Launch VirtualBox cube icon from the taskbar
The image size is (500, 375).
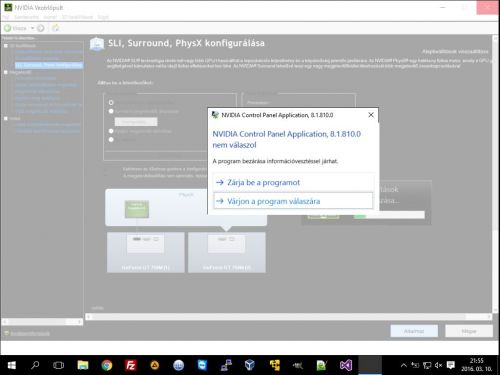(x=250, y=366)
